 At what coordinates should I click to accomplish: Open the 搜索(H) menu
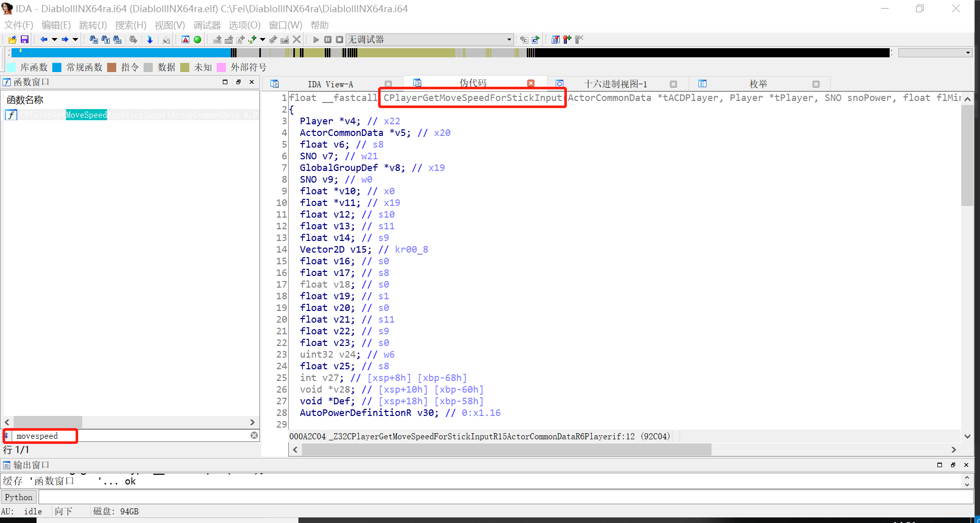130,25
